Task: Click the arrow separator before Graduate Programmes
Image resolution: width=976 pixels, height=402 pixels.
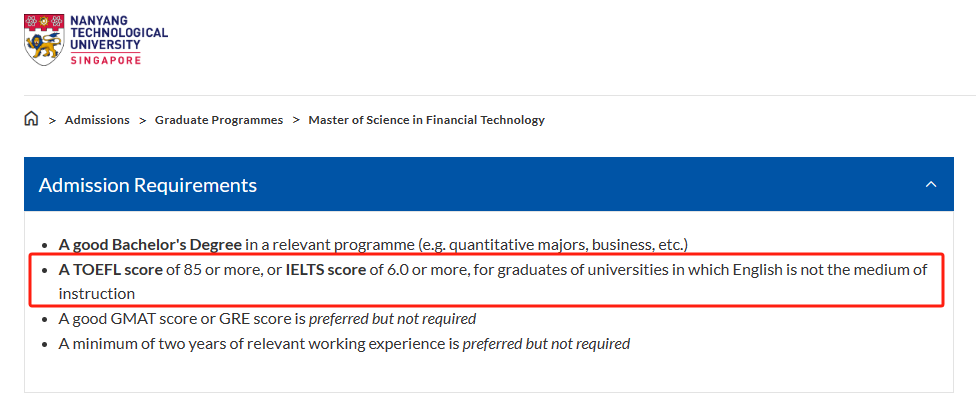Action: pos(143,120)
